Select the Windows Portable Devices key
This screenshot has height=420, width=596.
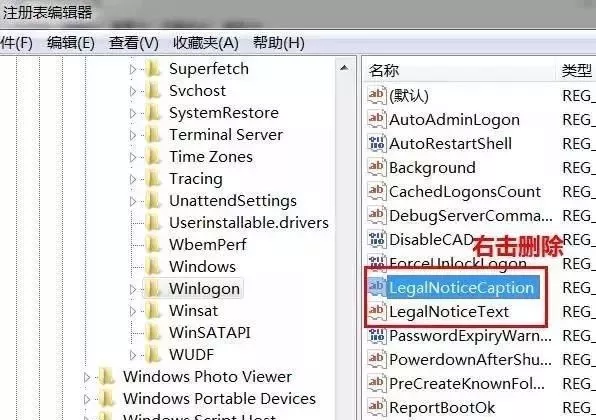[x=219, y=399]
